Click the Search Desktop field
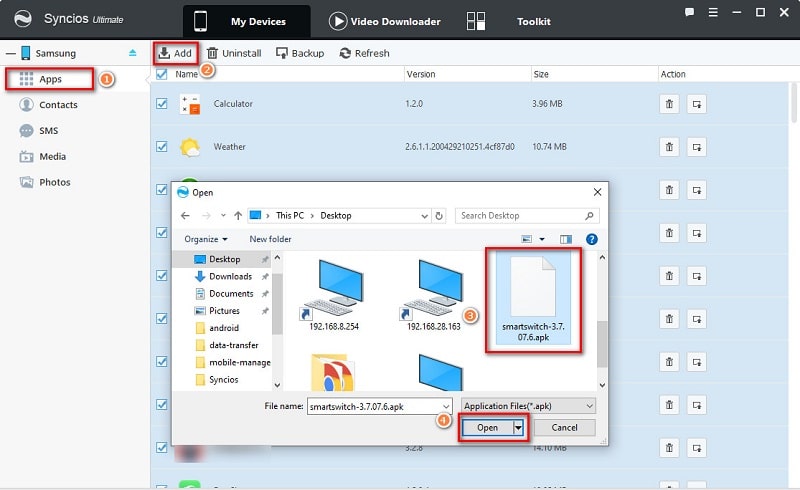The height and width of the screenshot is (490, 800). click(527, 216)
